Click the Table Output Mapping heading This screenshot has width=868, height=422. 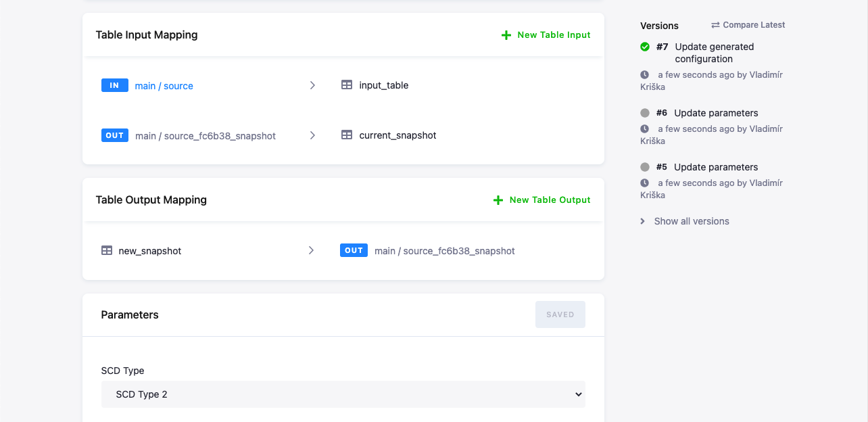(151, 200)
